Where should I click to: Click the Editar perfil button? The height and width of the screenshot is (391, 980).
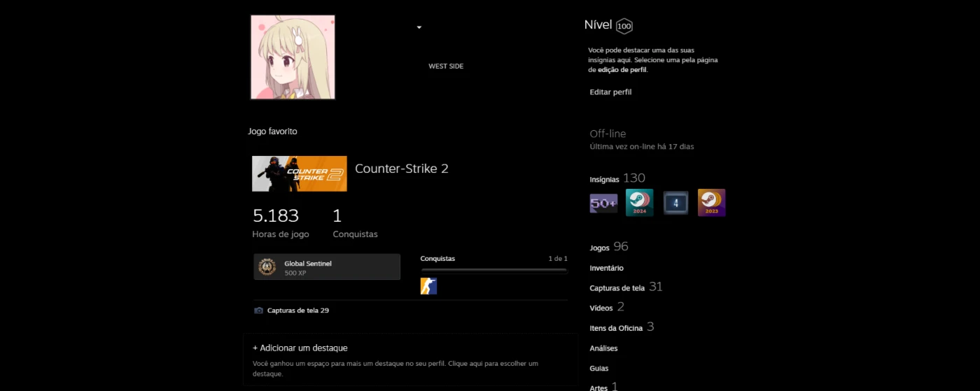click(611, 92)
